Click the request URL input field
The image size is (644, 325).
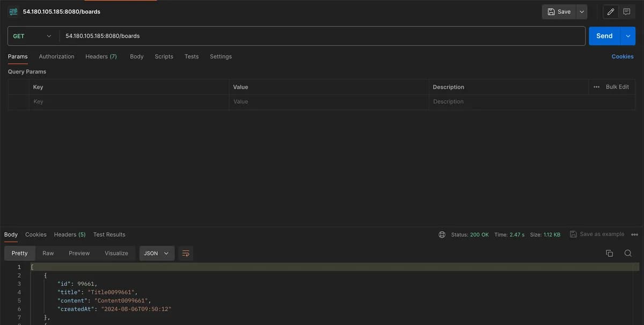click(322, 36)
